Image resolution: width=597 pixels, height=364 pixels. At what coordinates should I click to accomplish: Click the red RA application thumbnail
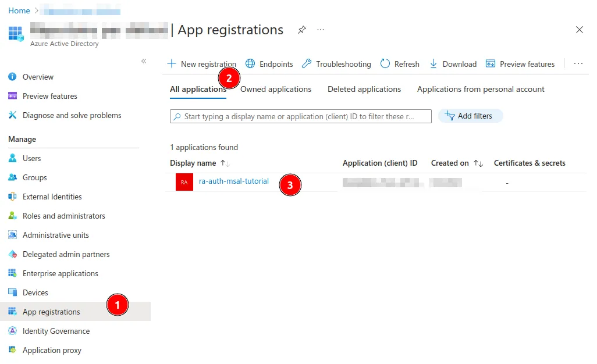coord(184,182)
